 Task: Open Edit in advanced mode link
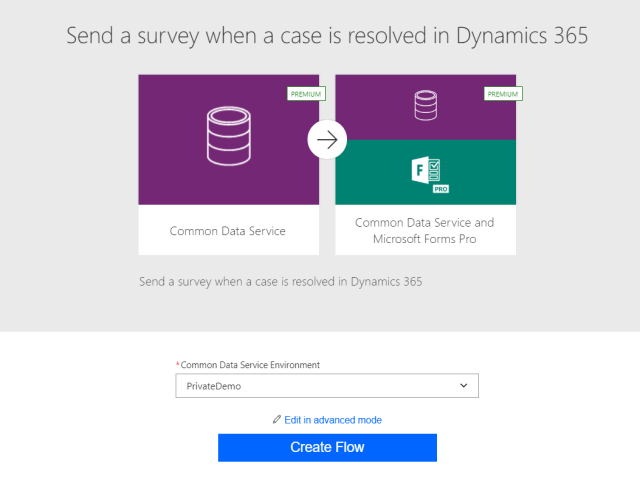tap(333, 420)
